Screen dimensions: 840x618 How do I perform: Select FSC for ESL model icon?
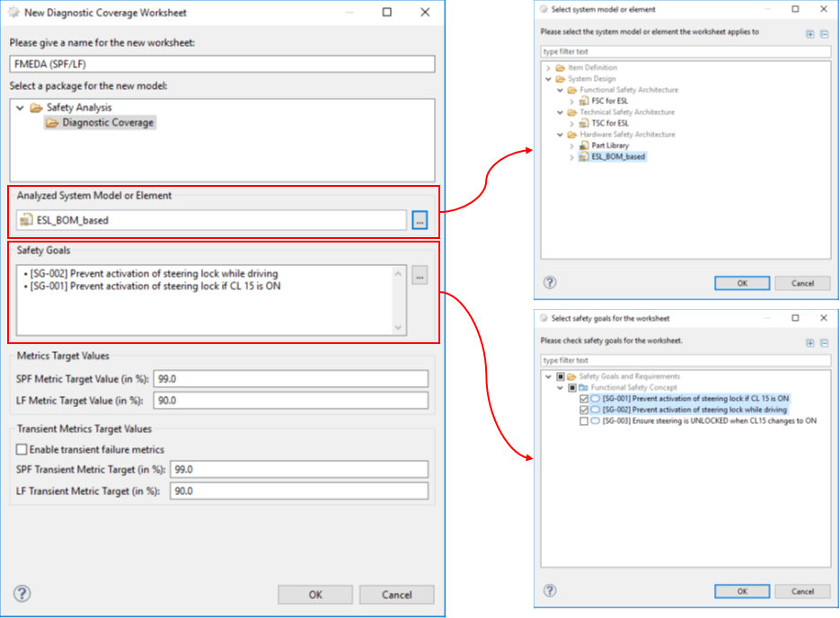tap(584, 102)
